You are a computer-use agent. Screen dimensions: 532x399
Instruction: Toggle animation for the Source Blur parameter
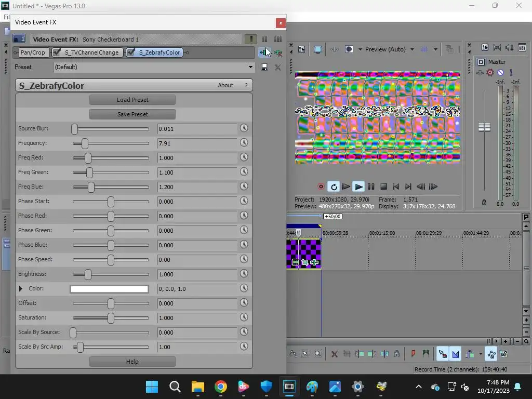pos(244,128)
